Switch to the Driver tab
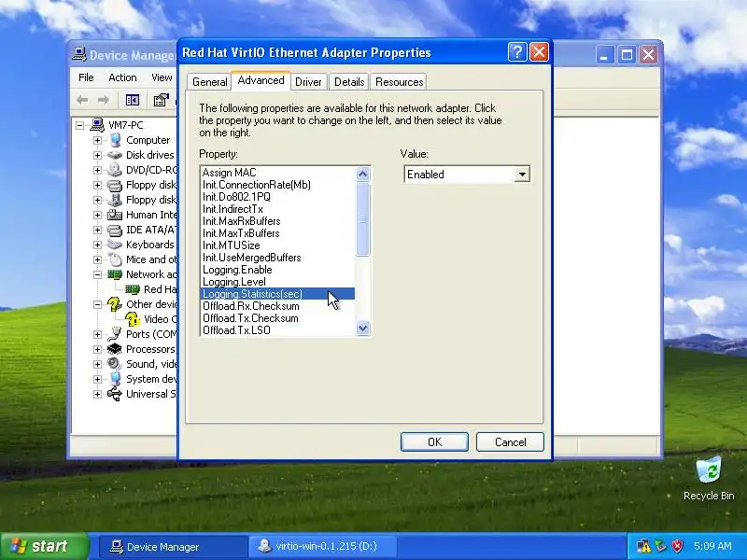Viewport: 747px width, 560px height. [x=308, y=82]
